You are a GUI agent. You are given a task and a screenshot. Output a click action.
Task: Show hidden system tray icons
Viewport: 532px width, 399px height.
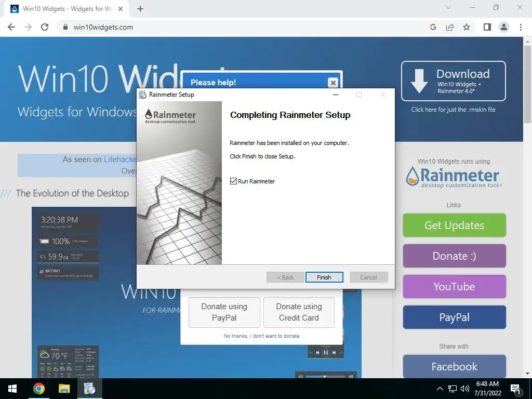[440, 389]
